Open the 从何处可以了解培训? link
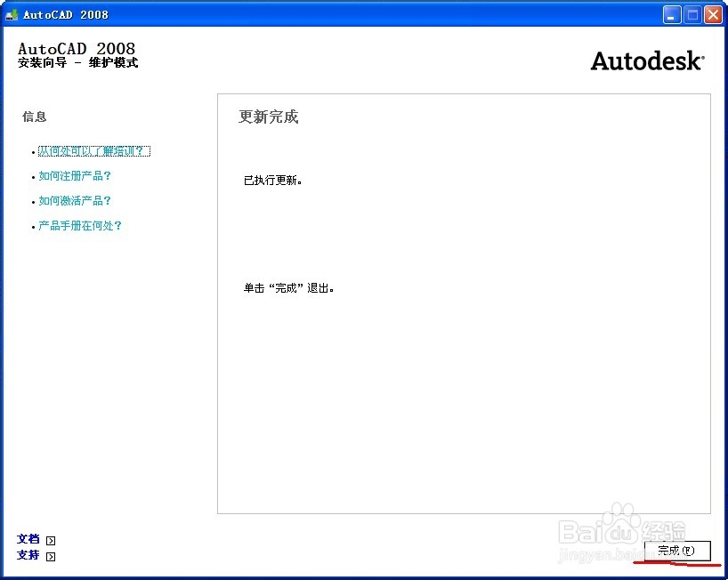 pos(94,150)
